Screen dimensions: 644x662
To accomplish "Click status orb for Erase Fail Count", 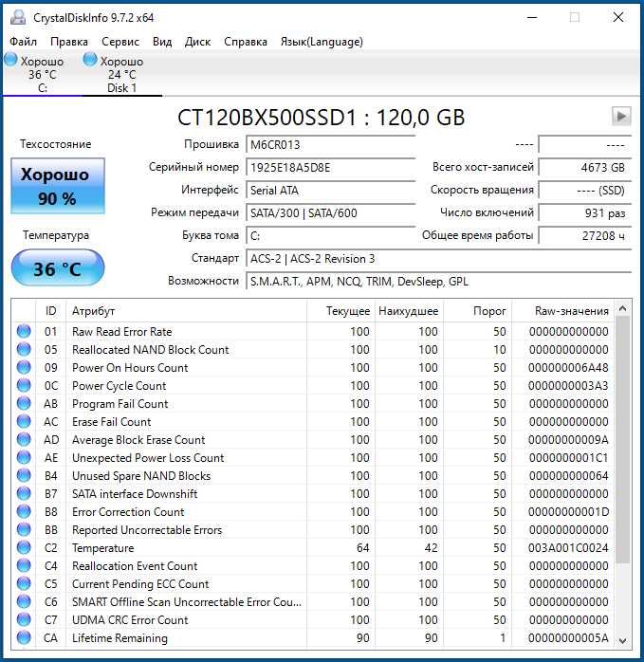I will click(24, 421).
